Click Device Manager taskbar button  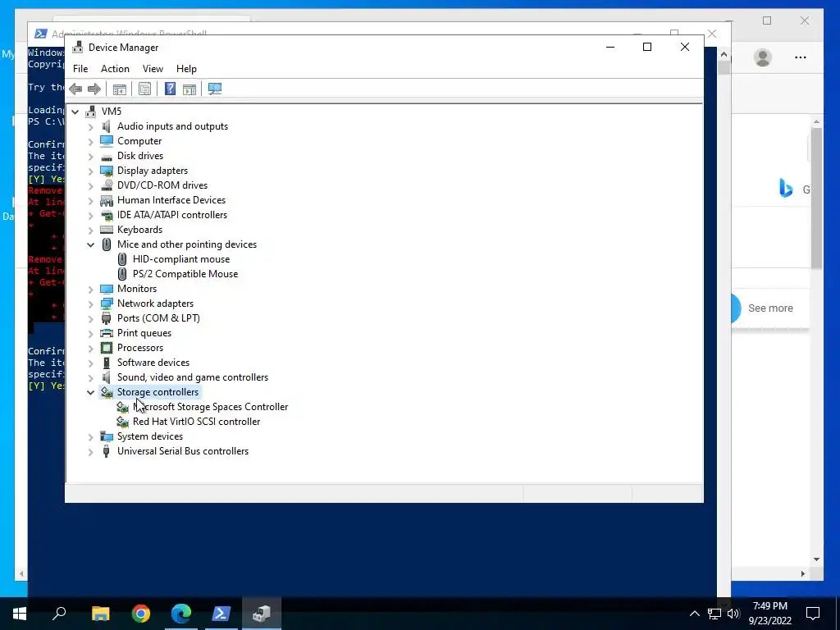coord(262,614)
